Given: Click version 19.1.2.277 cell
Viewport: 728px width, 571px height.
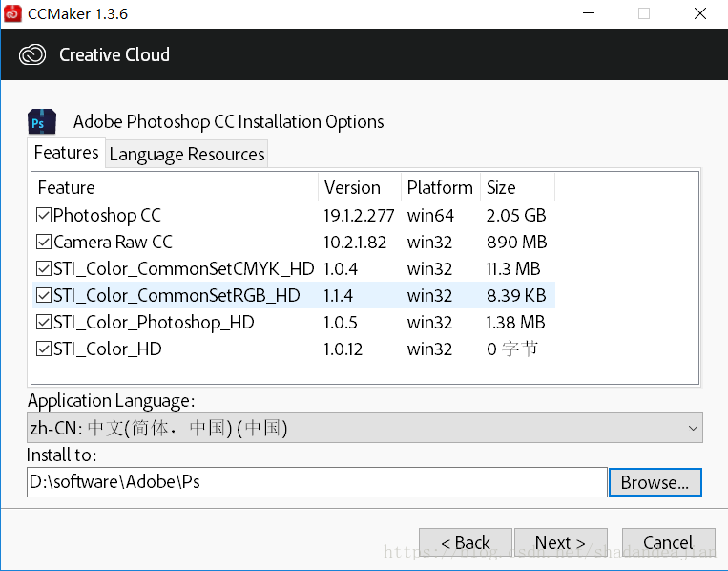Looking at the screenshot, I should (359, 216).
